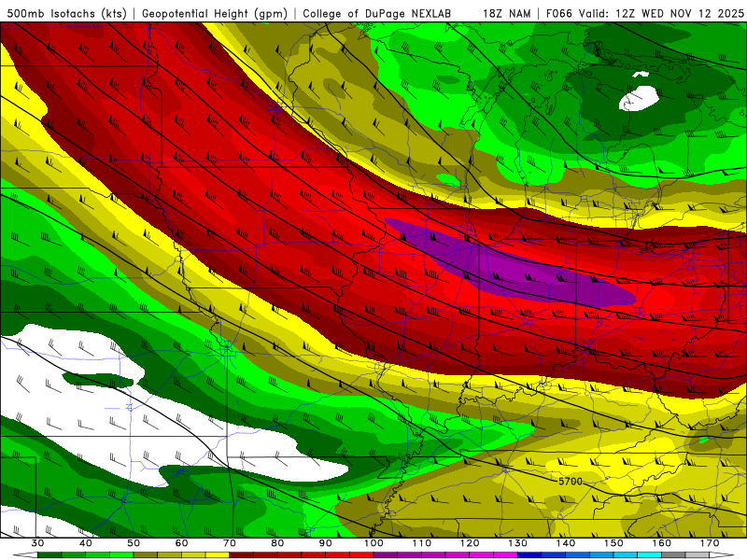This screenshot has width=747, height=560.
Task: Click the '60' value on the color scale
Action: point(181,543)
